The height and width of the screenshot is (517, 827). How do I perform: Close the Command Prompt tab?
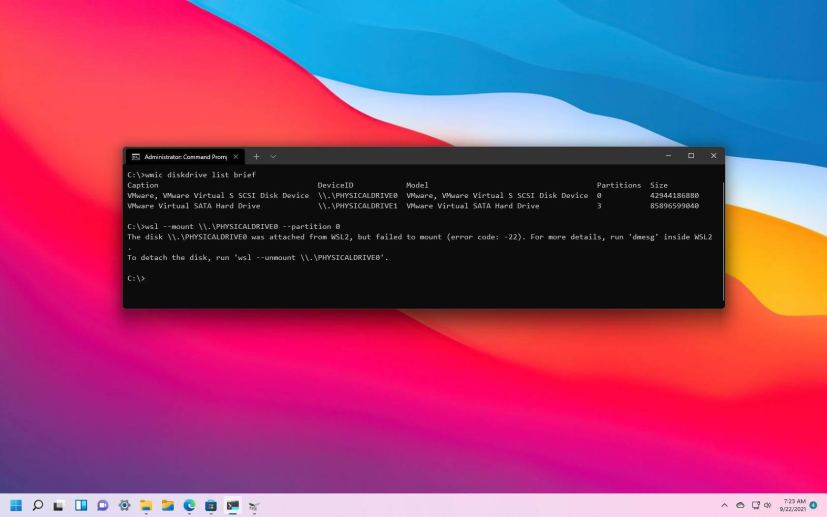236,157
